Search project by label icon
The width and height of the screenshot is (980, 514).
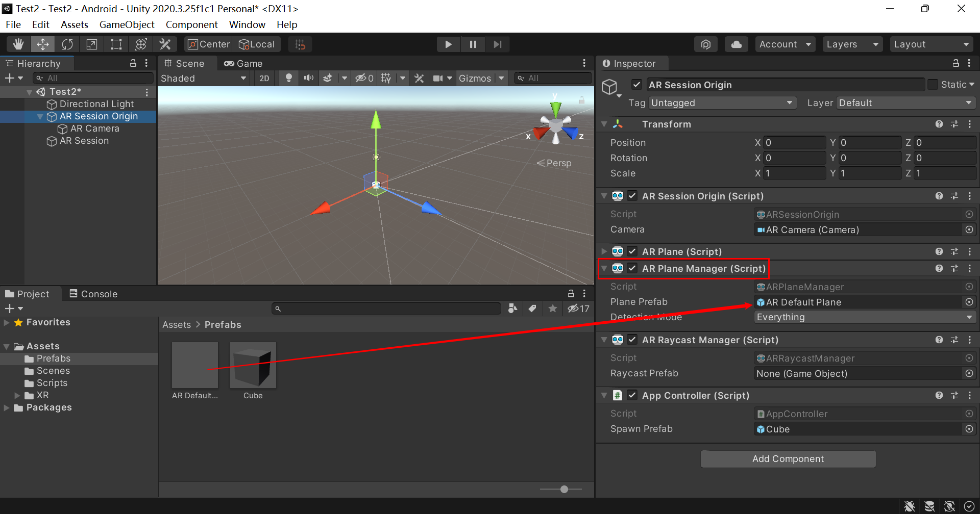[x=532, y=308]
